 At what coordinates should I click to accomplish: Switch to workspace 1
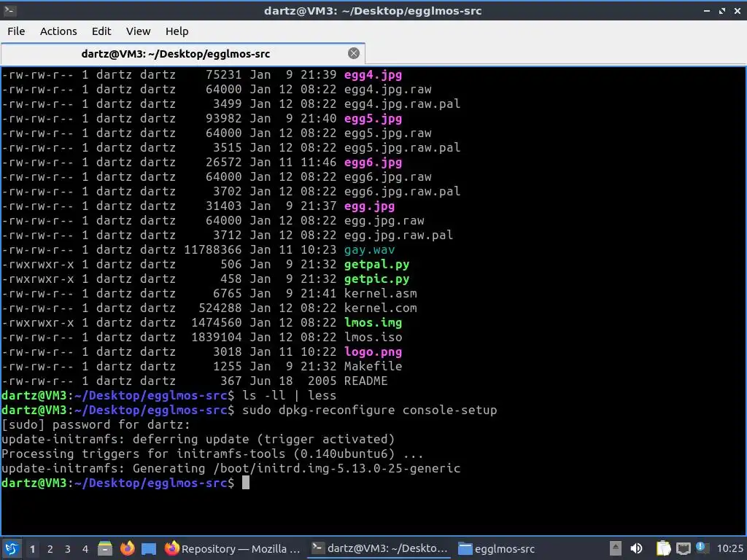(x=32, y=549)
